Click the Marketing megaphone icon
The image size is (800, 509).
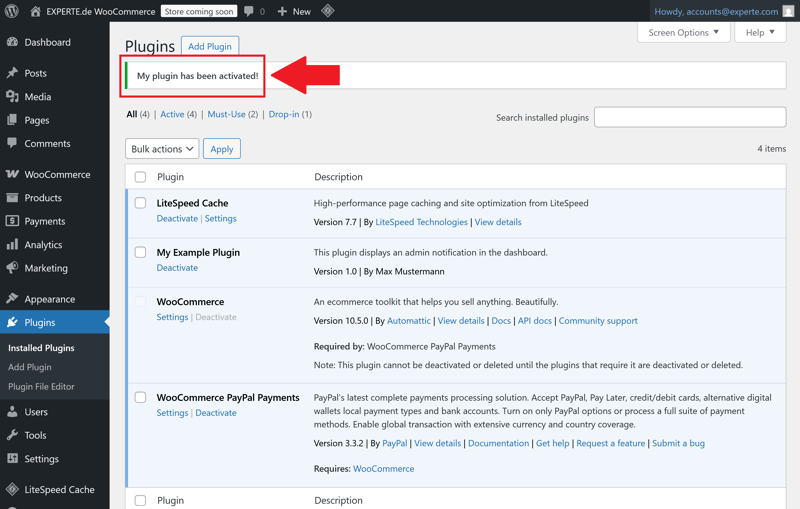(x=12, y=268)
